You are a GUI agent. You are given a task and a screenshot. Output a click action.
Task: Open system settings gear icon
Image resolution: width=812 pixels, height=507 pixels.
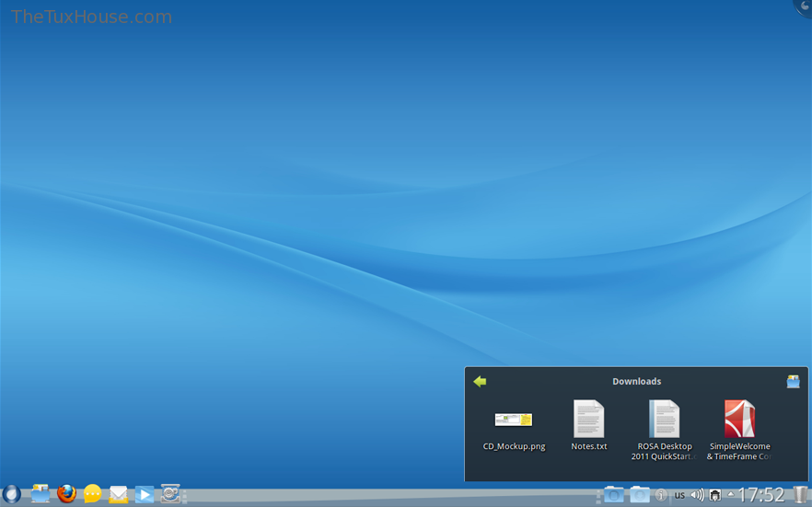(x=170, y=495)
